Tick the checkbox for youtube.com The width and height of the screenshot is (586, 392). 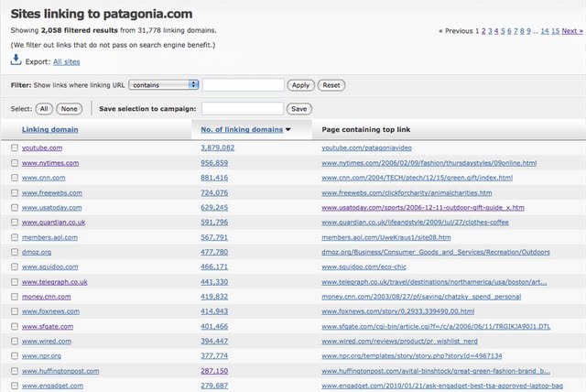(15, 147)
